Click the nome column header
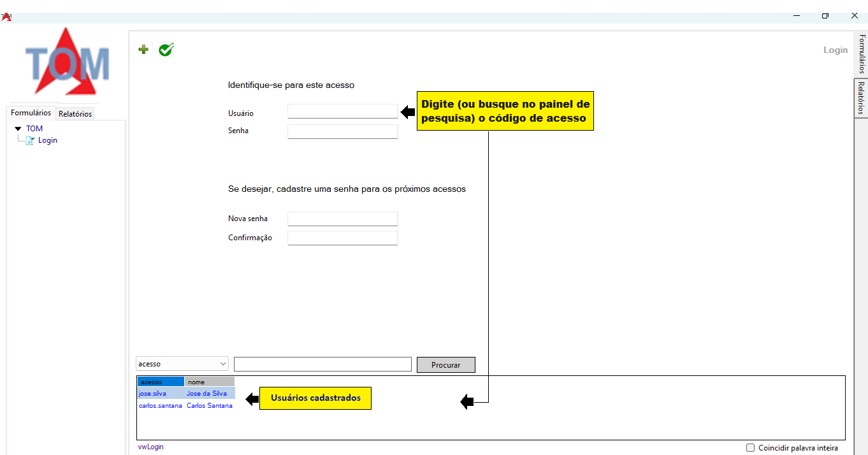Viewport: 868px width, 455px height. pos(209,382)
